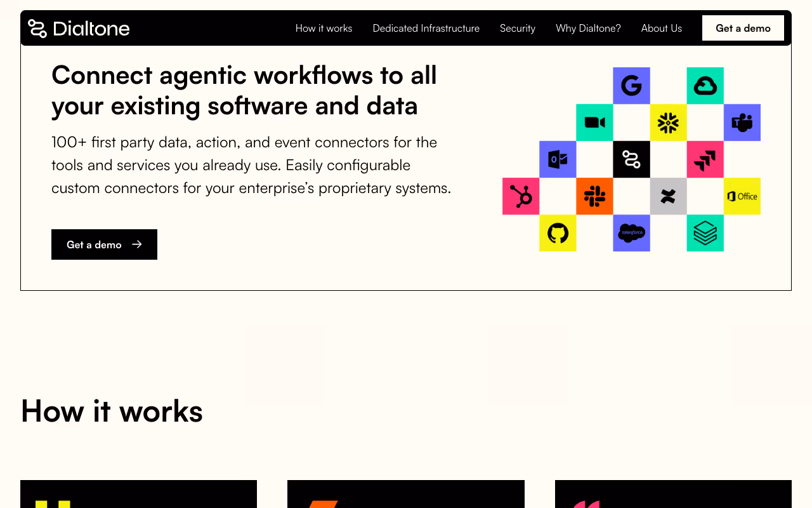Image resolution: width=812 pixels, height=508 pixels.
Task: Click the HubSpot connector tile
Action: [521, 196]
